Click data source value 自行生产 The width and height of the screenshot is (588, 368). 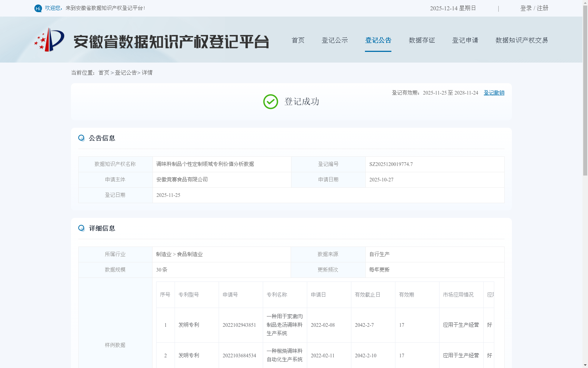[x=379, y=254]
